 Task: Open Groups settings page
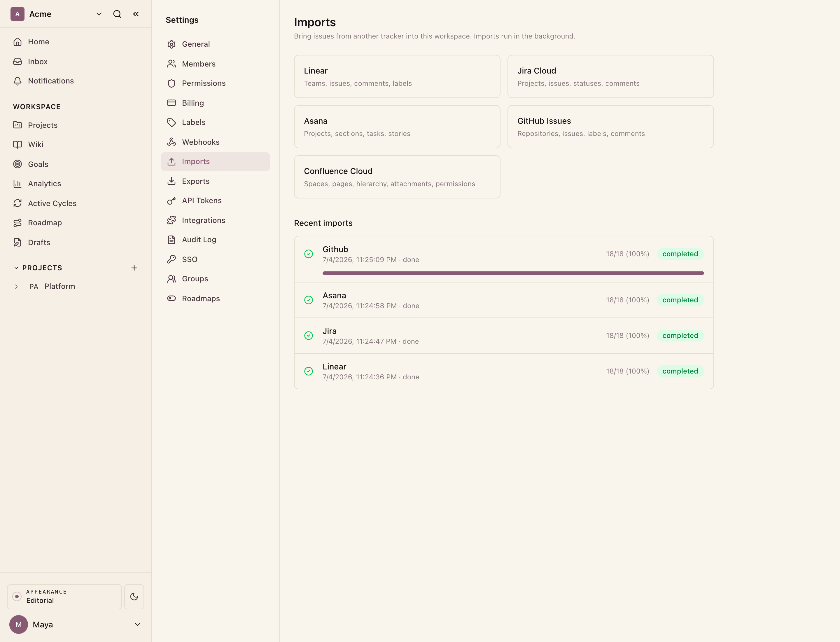(216, 279)
